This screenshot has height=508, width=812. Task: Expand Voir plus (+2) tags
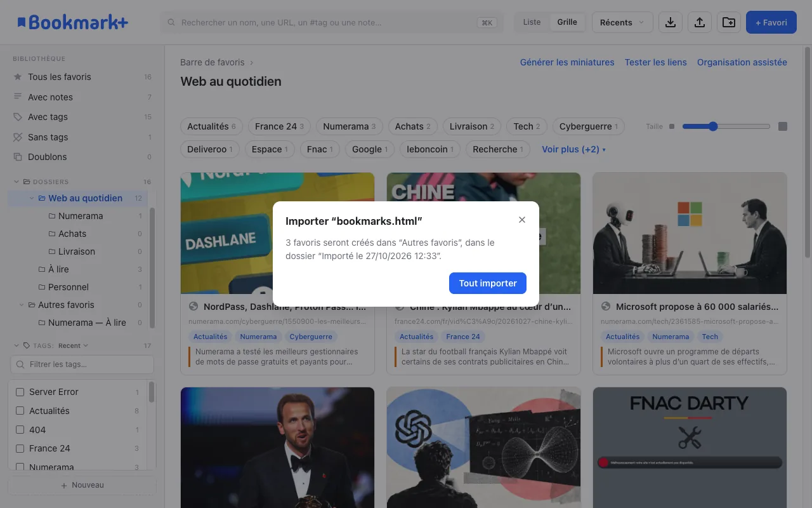(x=573, y=149)
